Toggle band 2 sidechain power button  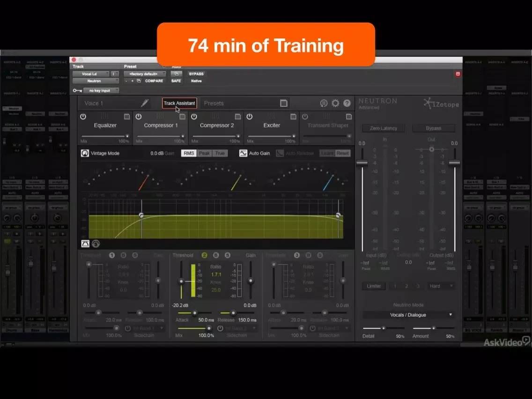point(220,328)
